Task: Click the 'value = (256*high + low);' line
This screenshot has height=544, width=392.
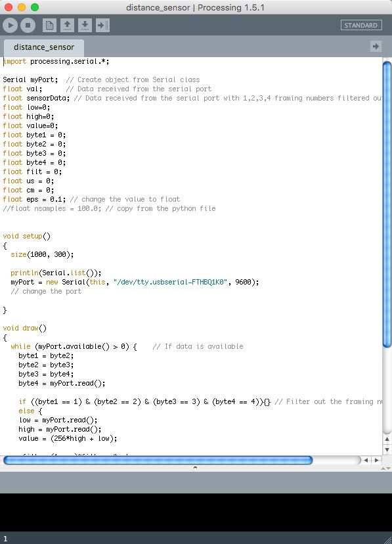Action: coord(68,438)
